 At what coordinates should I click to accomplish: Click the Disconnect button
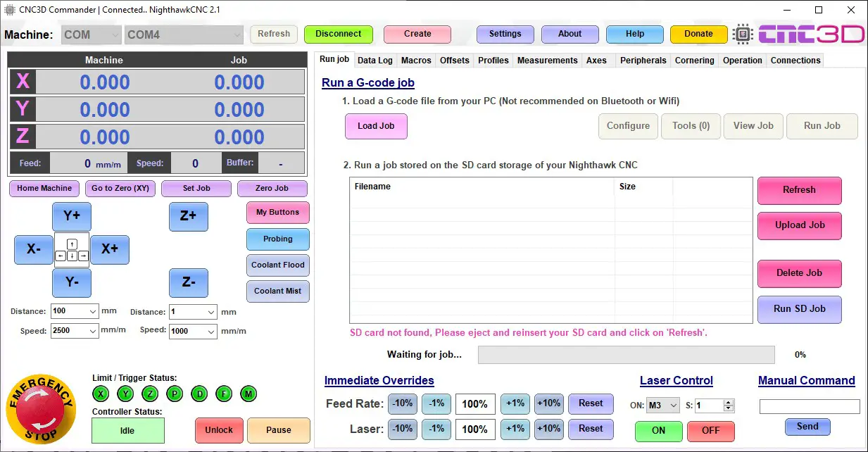[x=338, y=34]
